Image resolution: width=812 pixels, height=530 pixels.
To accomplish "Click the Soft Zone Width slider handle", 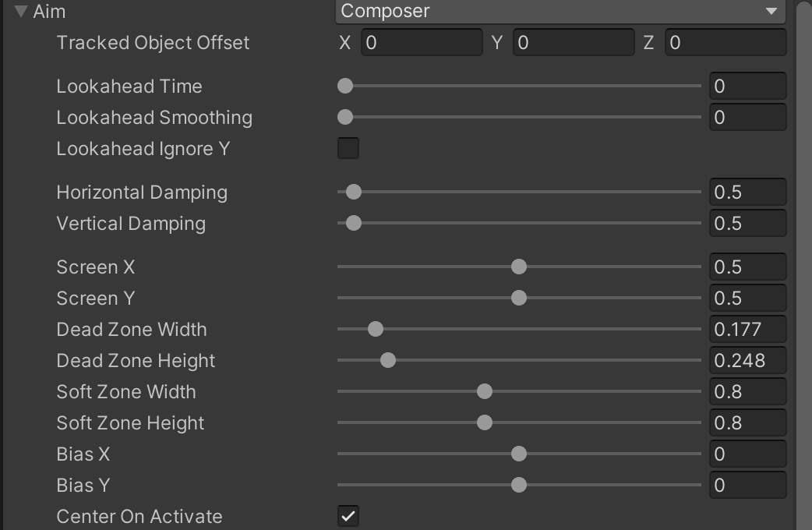I will [x=485, y=391].
